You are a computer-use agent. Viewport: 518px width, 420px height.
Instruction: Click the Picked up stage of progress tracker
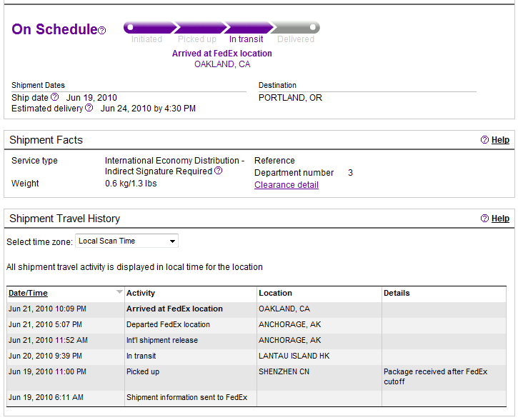[197, 39]
